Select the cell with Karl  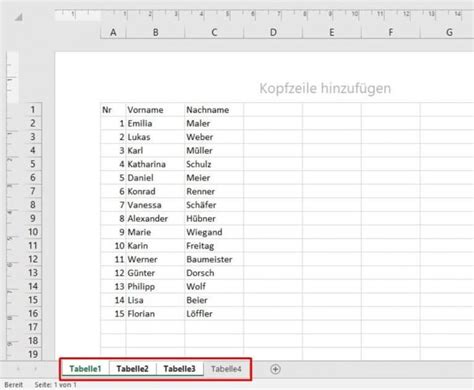click(155, 151)
